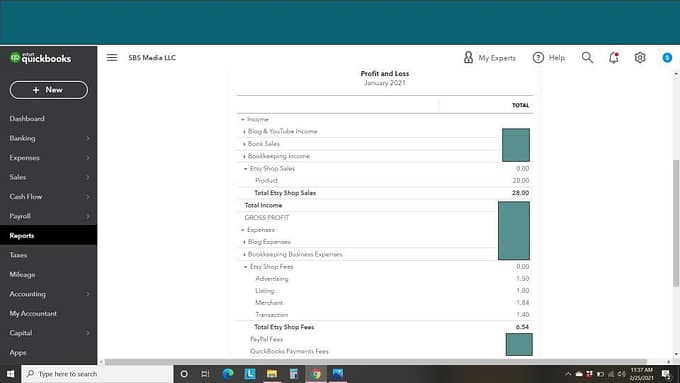Collapse the Etsy Shop Fees row
The image size is (680, 383).
point(245,267)
